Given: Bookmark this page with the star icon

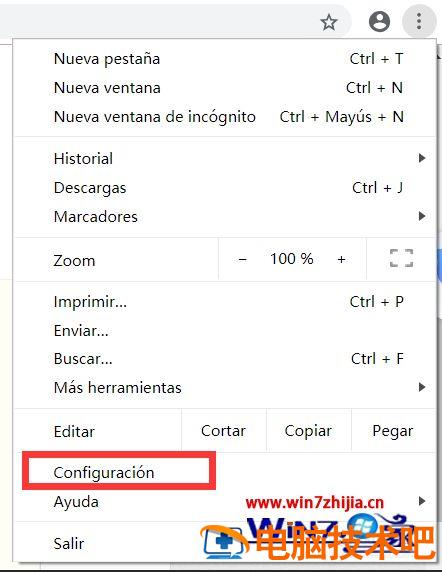Looking at the screenshot, I should click(x=329, y=22).
